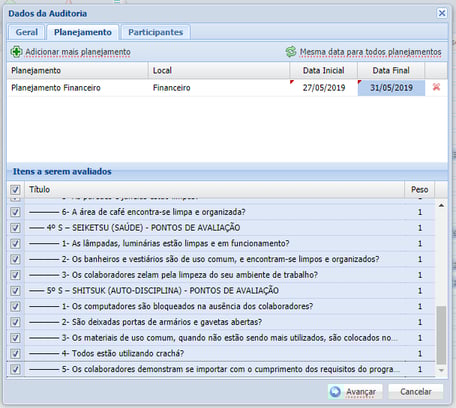This screenshot has width=456, height=408.
Task: Click text '4- Todos estão utilizando crachá?'
Action: point(123,353)
